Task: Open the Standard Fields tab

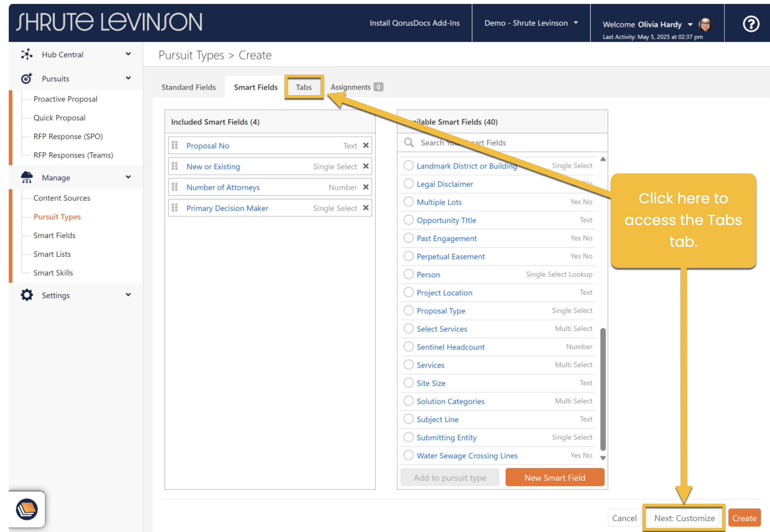Action: [x=188, y=87]
